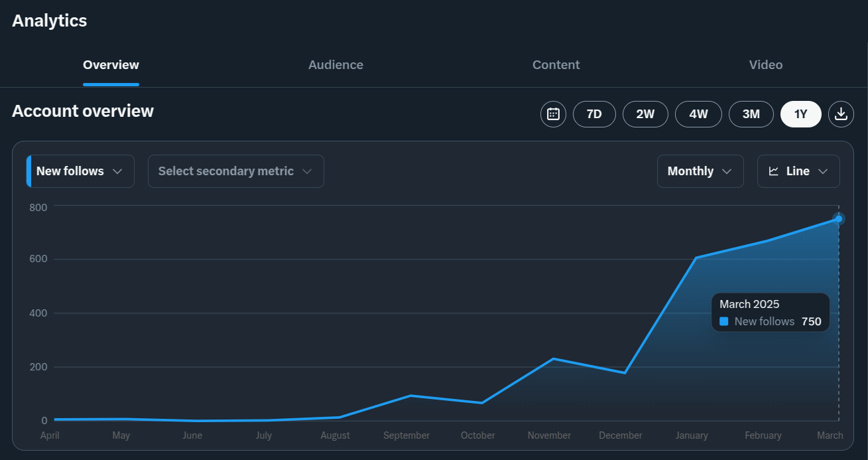Click the March 2025 data point
This screenshot has height=460, width=868.
click(839, 219)
